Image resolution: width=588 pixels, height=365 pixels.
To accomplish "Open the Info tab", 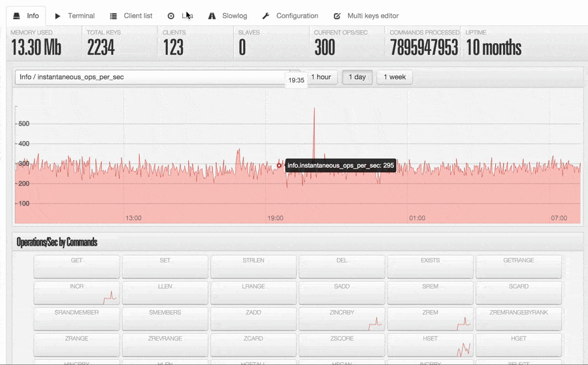I will click(x=26, y=16).
